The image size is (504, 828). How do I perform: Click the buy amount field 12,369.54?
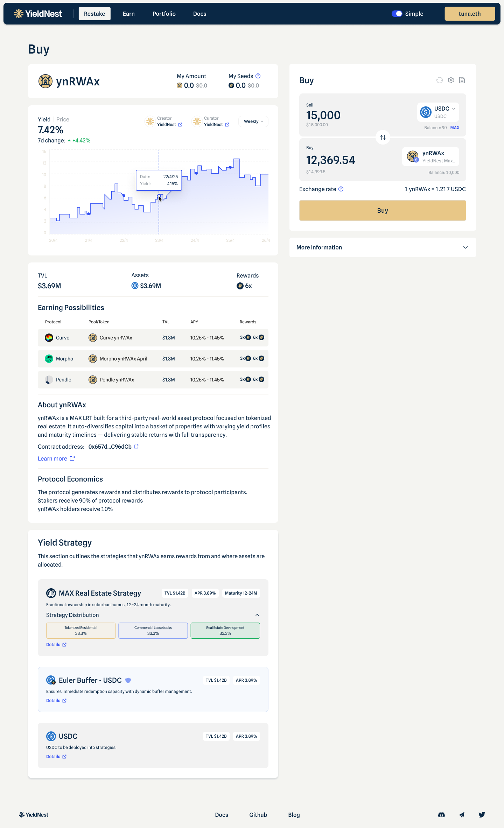(331, 160)
